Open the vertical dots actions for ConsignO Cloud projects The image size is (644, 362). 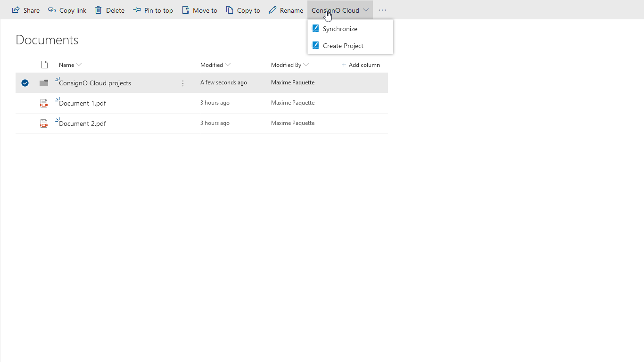(183, 83)
